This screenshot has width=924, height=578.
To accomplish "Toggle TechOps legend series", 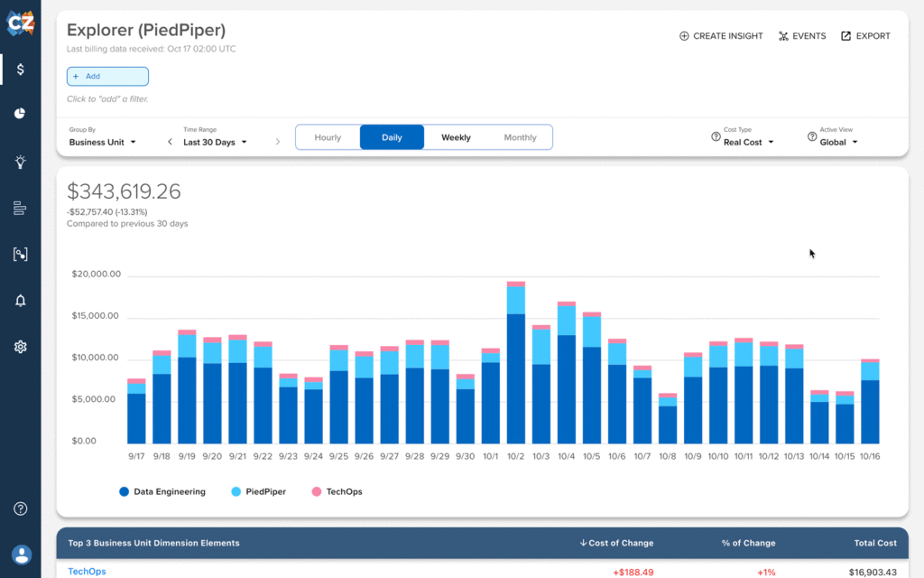I will click(x=337, y=492).
